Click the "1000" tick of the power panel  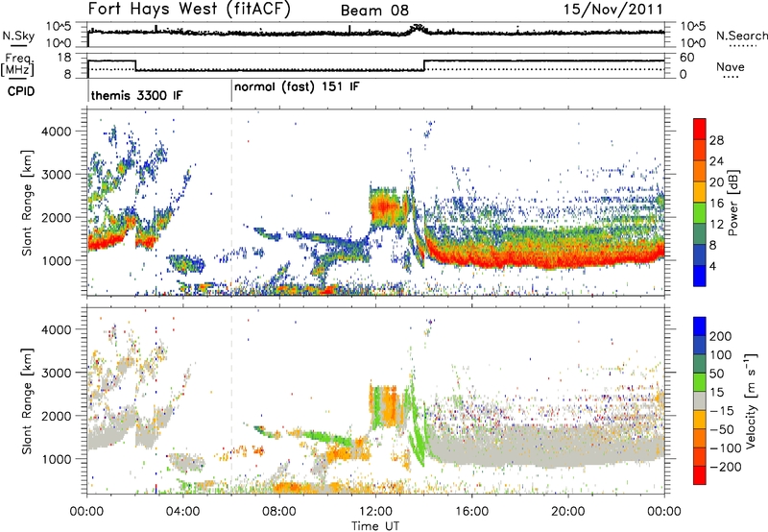57,260
